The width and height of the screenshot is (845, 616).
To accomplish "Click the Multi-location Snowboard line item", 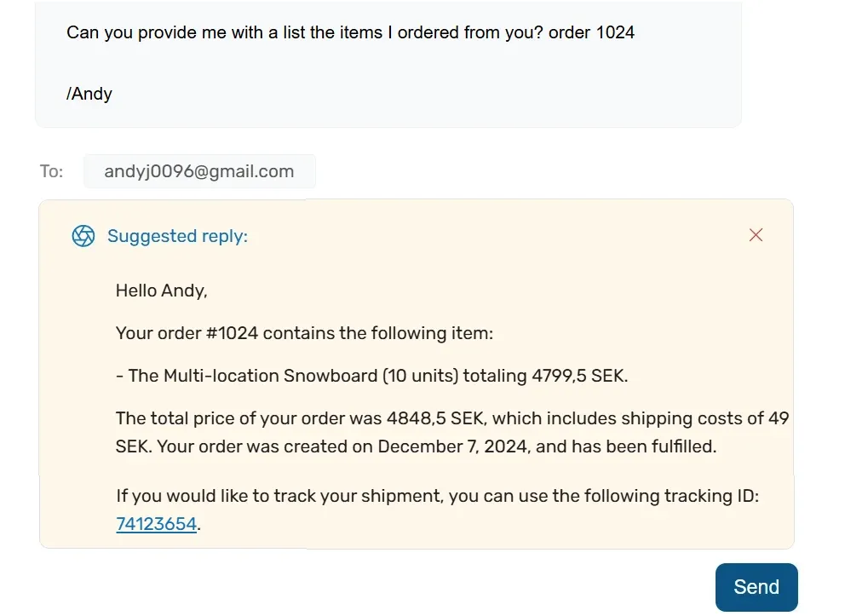I will (x=372, y=376).
